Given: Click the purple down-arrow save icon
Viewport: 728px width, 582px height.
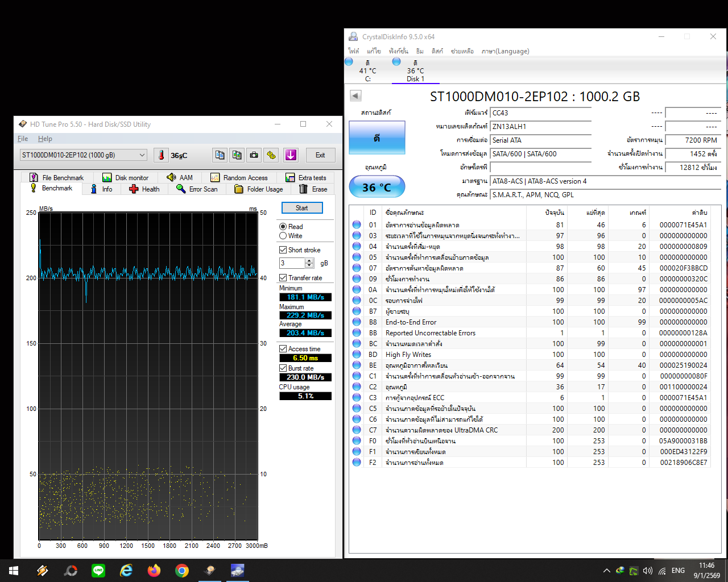Looking at the screenshot, I should tap(291, 155).
